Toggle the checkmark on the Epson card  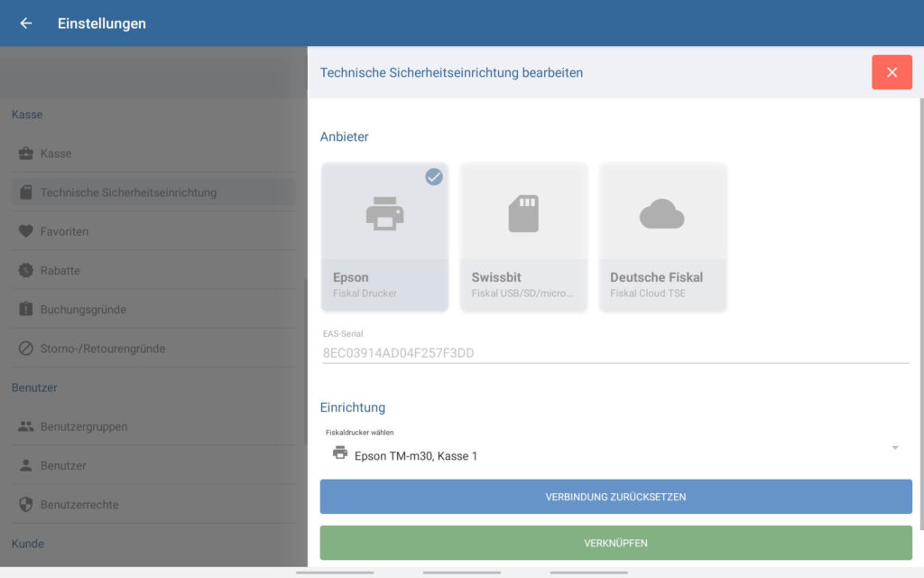click(x=434, y=177)
